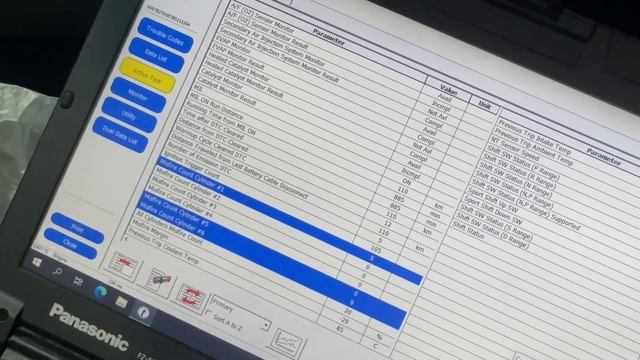The height and width of the screenshot is (360, 640).
Task: Click the Unit column header
Action: tap(484, 106)
